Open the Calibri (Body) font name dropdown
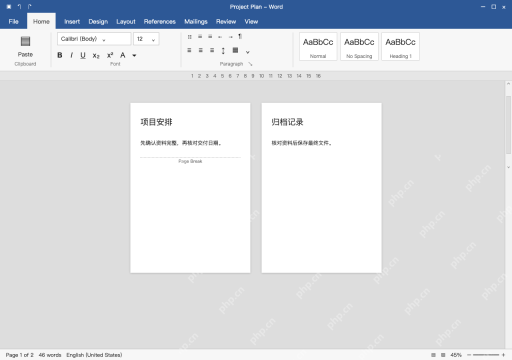The image size is (512, 360). tap(94, 39)
